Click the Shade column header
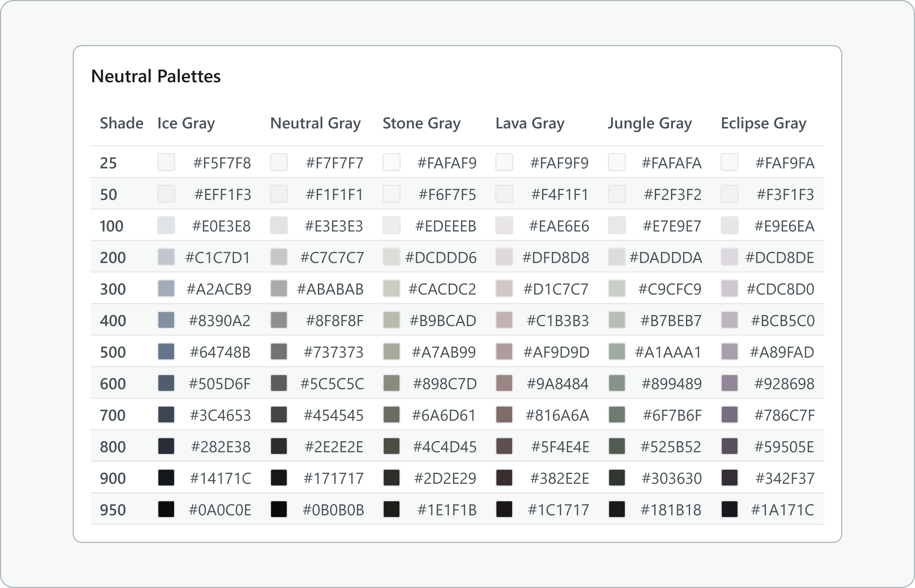This screenshot has width=915, height=588. (121, 123)
